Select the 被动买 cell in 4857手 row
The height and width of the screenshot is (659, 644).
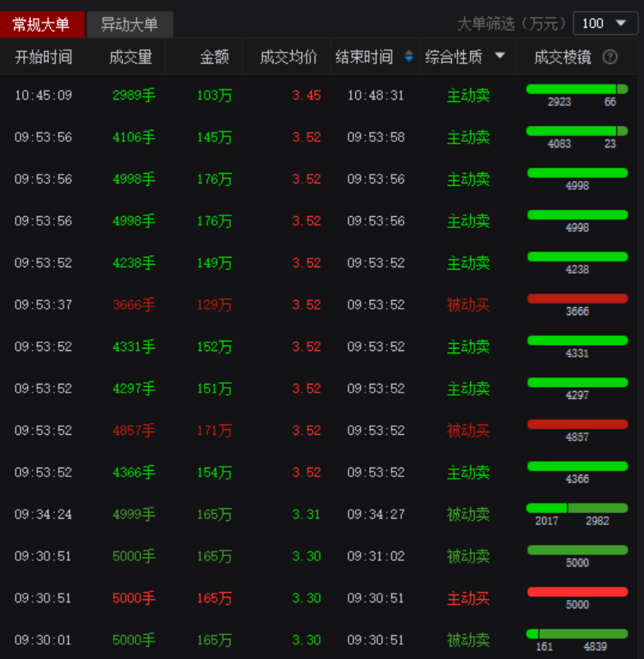tap(468, 430)
